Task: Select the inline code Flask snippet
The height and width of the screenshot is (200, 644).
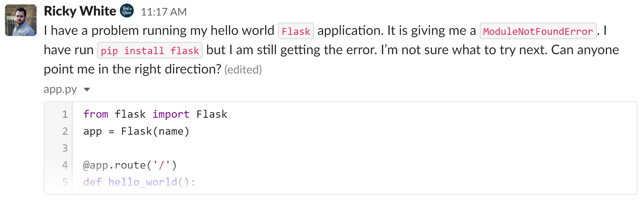Action: point(296,30)
